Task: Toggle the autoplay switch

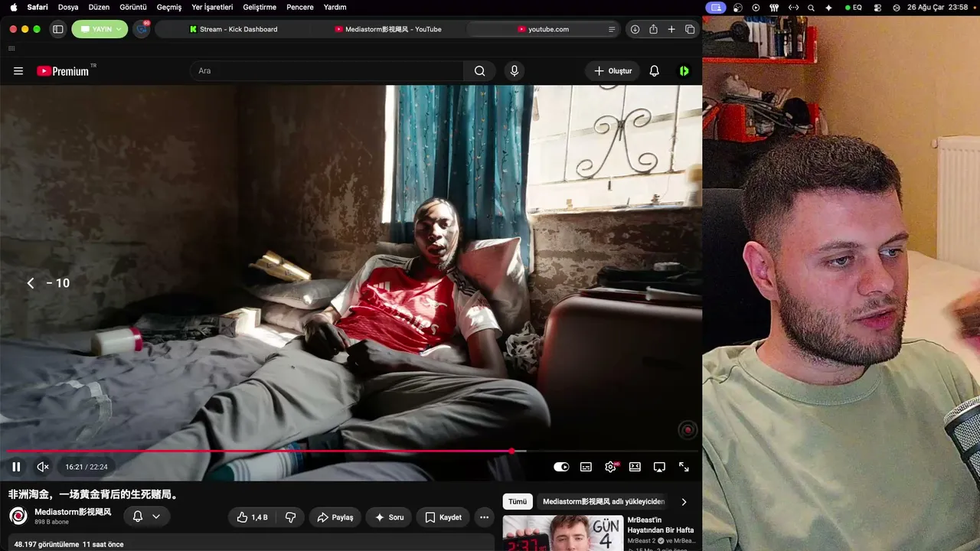Action: (x=561, y=467)
